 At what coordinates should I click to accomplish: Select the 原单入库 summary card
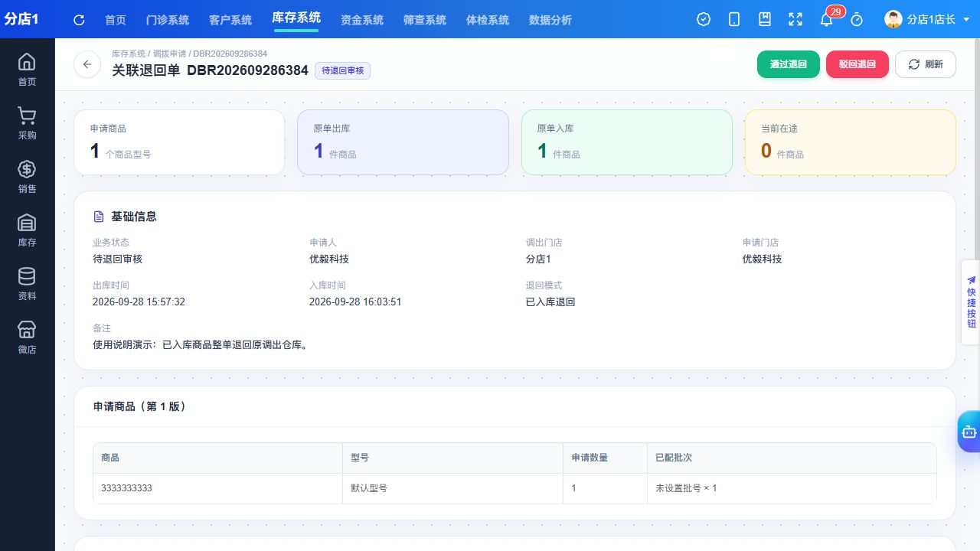tap(627, 142)
